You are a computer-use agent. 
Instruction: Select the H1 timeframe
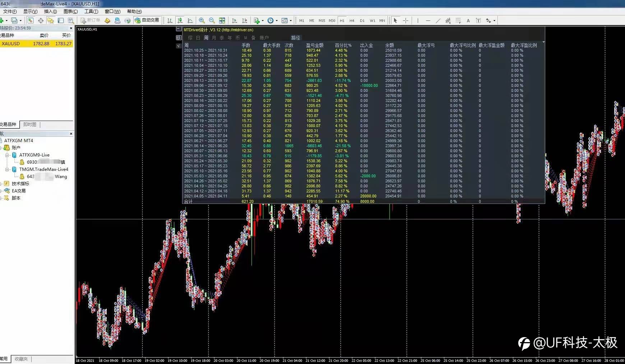tap(342, 20)
